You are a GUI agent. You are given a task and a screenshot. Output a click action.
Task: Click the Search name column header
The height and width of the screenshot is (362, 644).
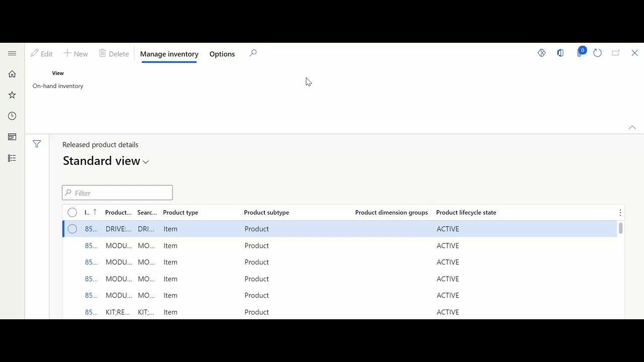(x=147, y=212)
